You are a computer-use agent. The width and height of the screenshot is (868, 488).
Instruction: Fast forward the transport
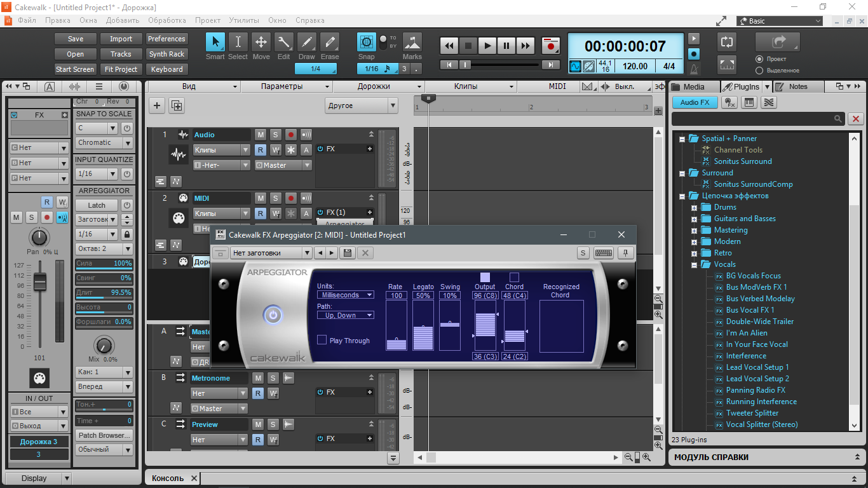(x=526, y=46)
